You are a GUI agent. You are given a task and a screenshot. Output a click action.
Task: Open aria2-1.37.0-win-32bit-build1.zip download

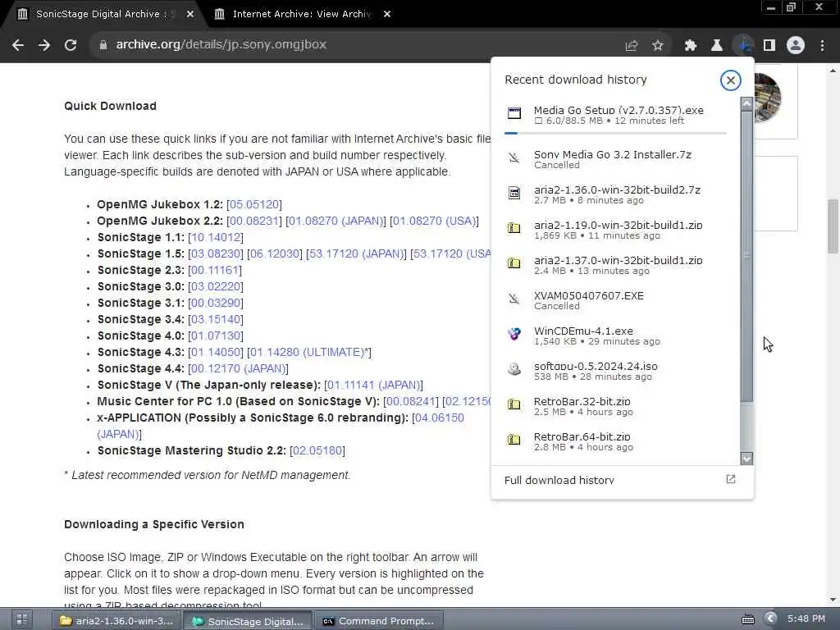click(x=615, y=265)
